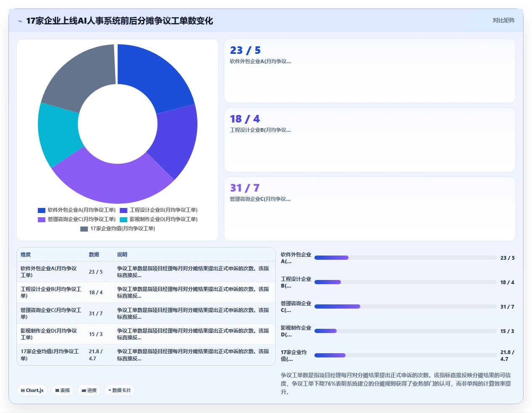Select table cell 17家企业均值(月均争议工单)
Screen dimensions: 532x413
(51, 355)
